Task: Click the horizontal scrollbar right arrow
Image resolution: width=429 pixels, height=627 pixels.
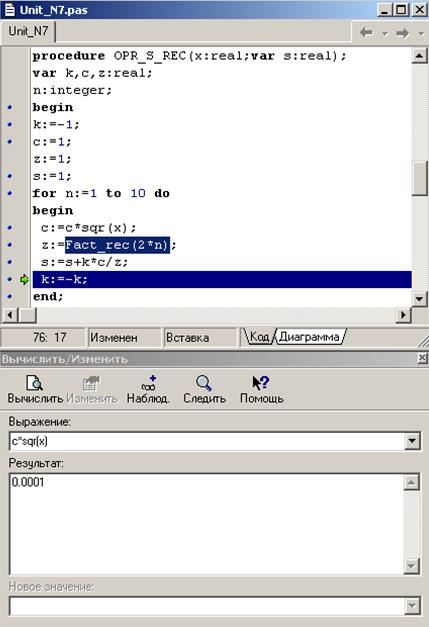Action: [x=403, y=315]
